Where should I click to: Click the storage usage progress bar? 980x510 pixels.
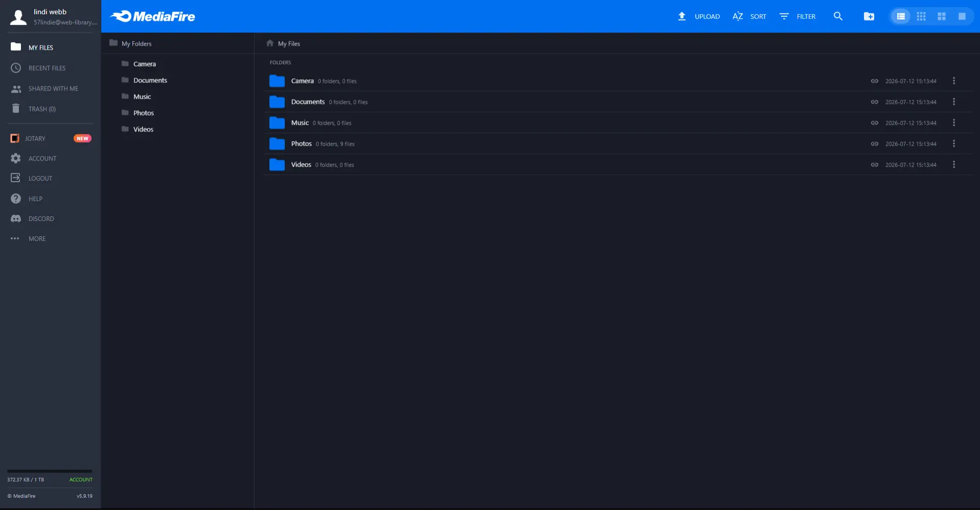[50, 471]
